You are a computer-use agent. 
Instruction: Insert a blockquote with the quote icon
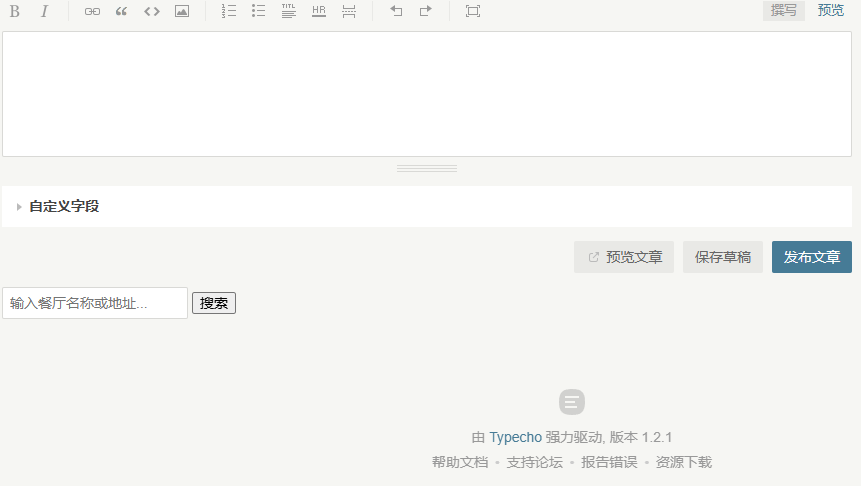tap(122, 11)
